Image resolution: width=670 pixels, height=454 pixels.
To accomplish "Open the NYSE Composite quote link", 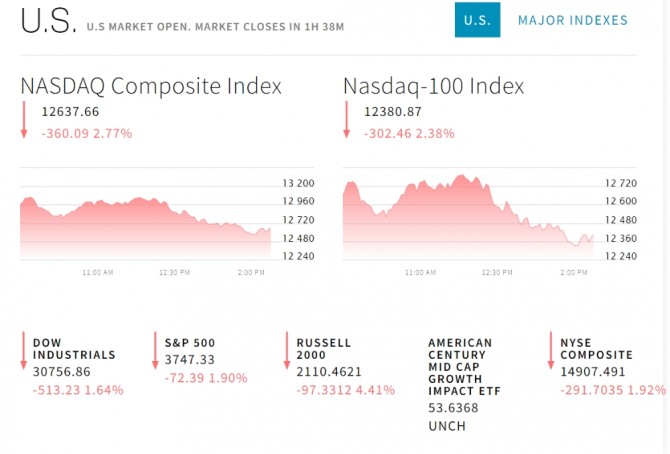I will (x=596, y=348).
